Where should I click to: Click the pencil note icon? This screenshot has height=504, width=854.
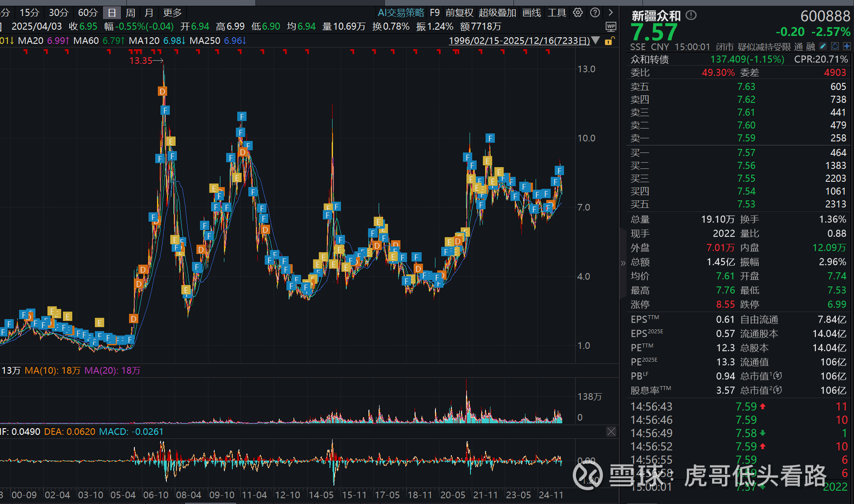click(x=823, y=46)
